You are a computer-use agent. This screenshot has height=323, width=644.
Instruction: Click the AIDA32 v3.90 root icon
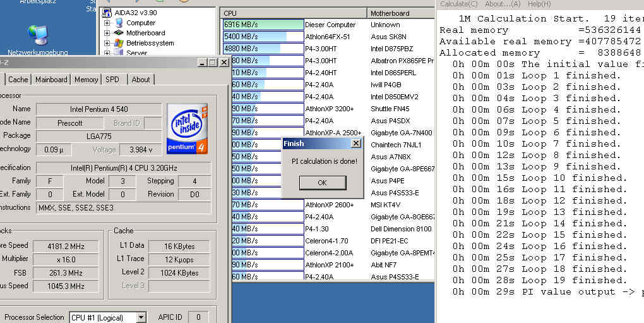coord(106,13)
